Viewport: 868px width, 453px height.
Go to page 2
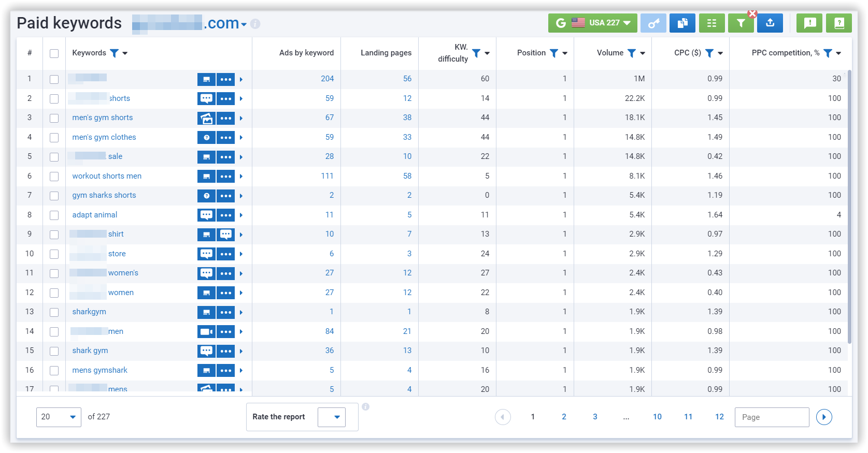pyautogui.click(x=564, y=417)
